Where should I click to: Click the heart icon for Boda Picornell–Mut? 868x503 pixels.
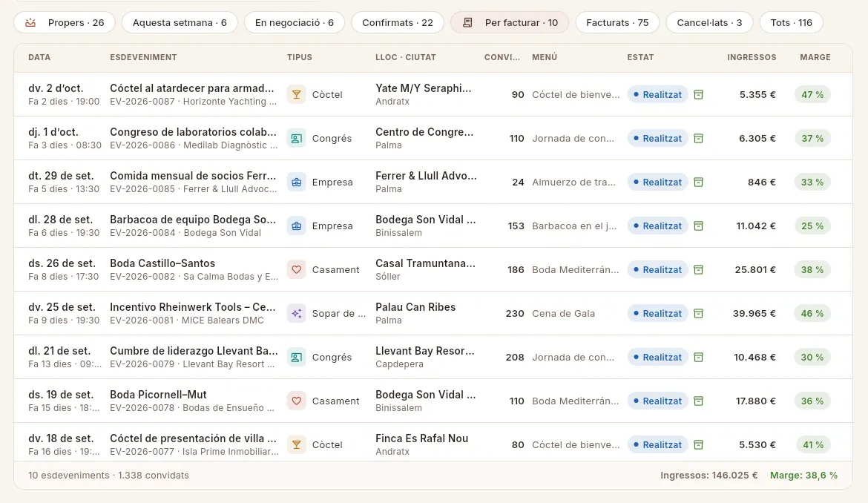[297, 401]
